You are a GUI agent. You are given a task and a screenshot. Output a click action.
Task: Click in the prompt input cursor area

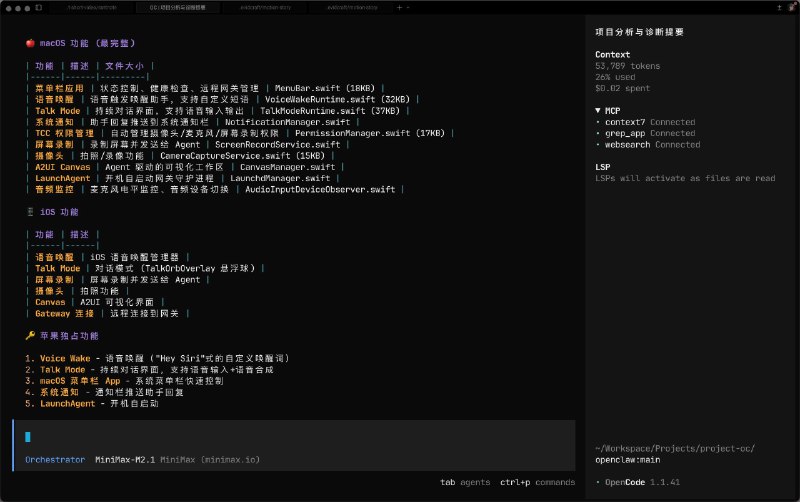(x=28, y=437)
